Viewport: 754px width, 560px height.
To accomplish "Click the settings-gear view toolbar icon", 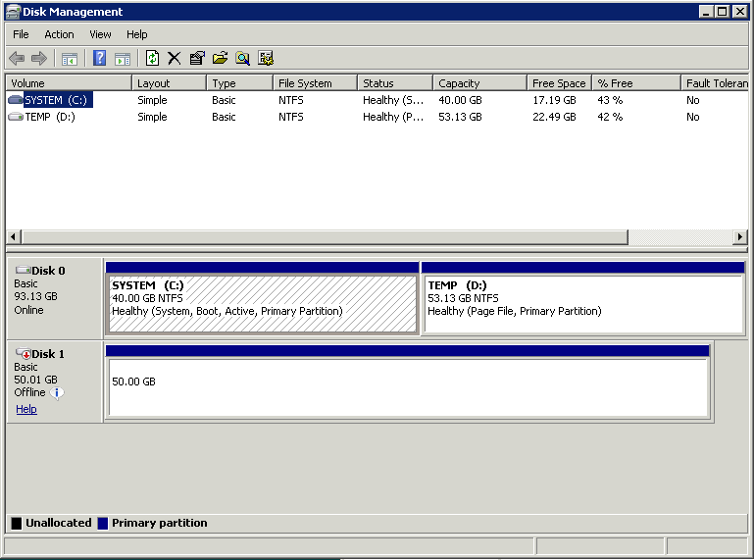I will pyautogui.click(x=266, y=59).
